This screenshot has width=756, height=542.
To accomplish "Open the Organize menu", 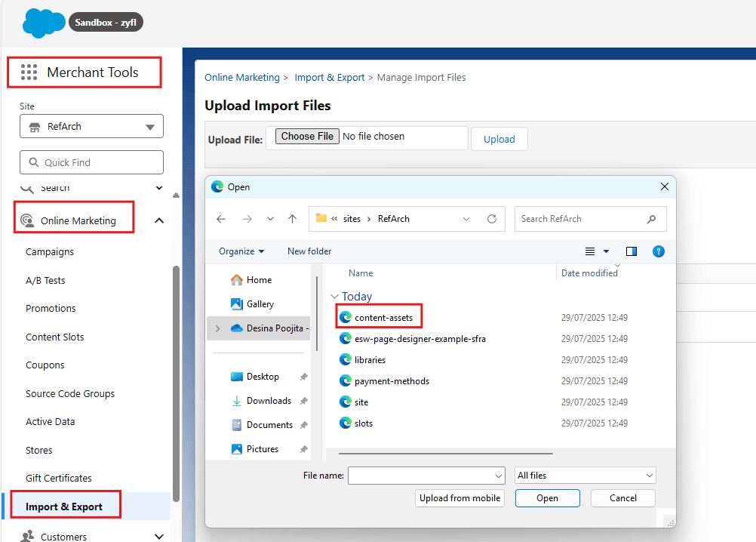I will pos(241,251).
